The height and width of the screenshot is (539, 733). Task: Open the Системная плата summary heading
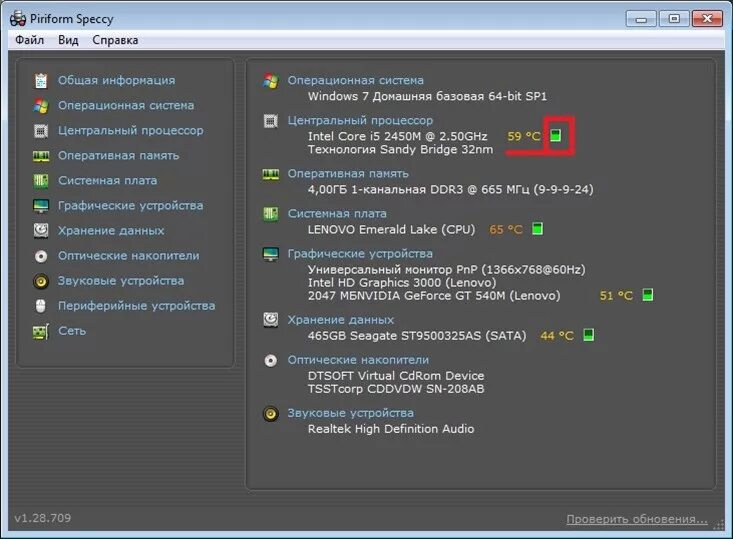[x=337, y=214]
